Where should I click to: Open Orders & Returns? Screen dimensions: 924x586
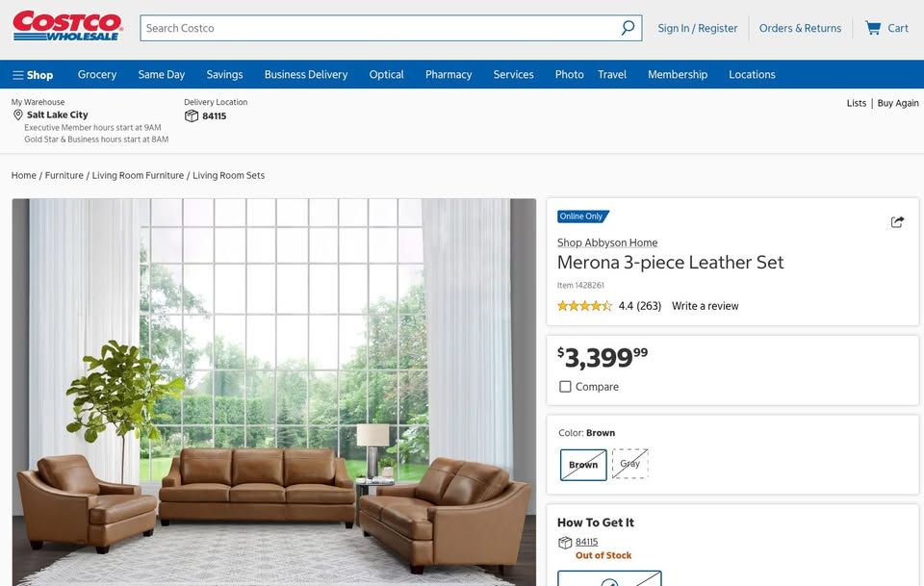click(800, 28)
